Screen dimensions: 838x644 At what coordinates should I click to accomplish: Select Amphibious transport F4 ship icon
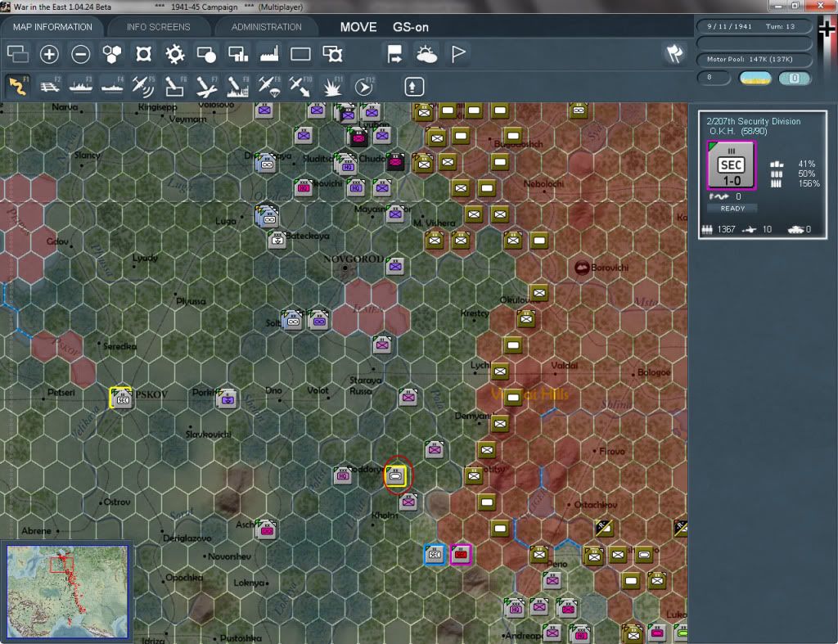point(112,86)
